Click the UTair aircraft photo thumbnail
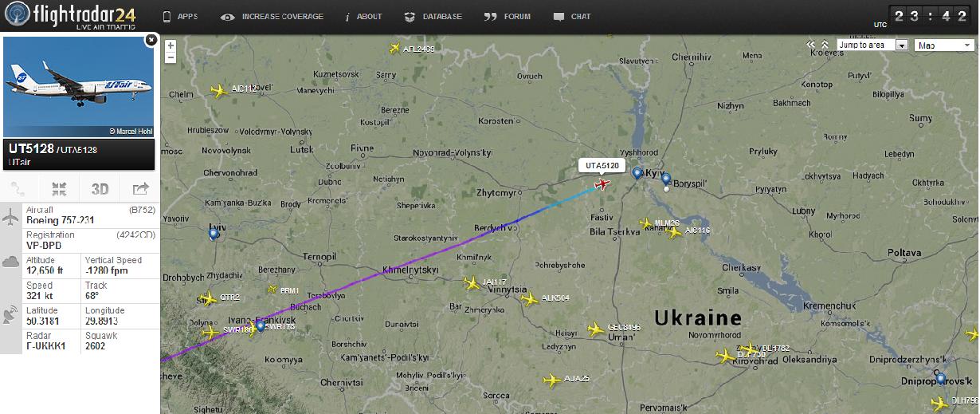Image resolution: width=980 pixels, height=414 pixels. [79, 86]
